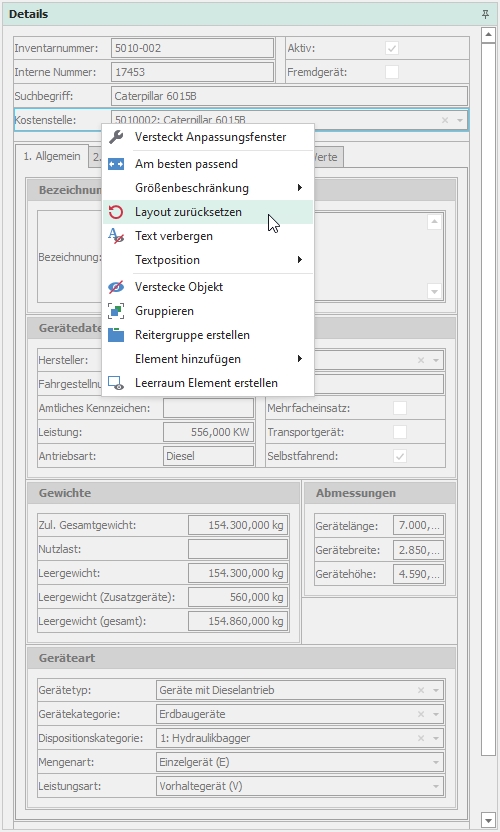Click the Gruppieren icon
Viewport: 500px width, 832px height.
click(x=116, y=311)
